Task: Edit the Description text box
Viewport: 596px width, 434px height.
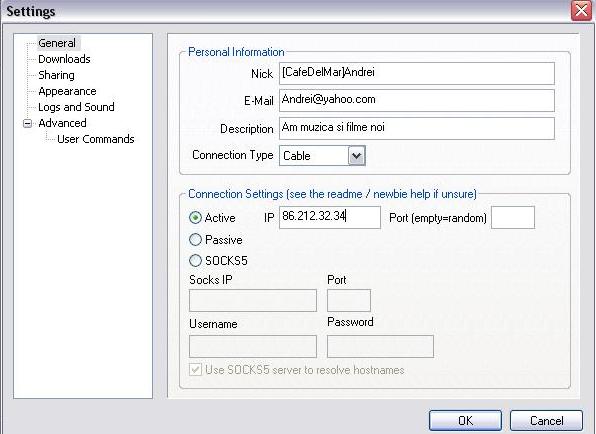Action: [417, 128]
